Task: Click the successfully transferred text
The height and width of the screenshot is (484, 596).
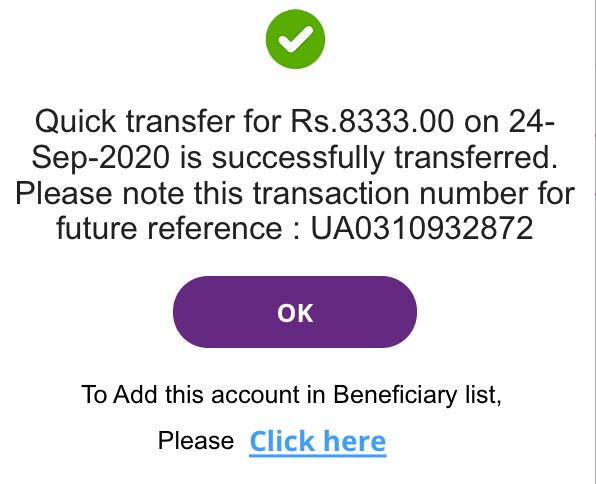Action: [x=384, y=157]
